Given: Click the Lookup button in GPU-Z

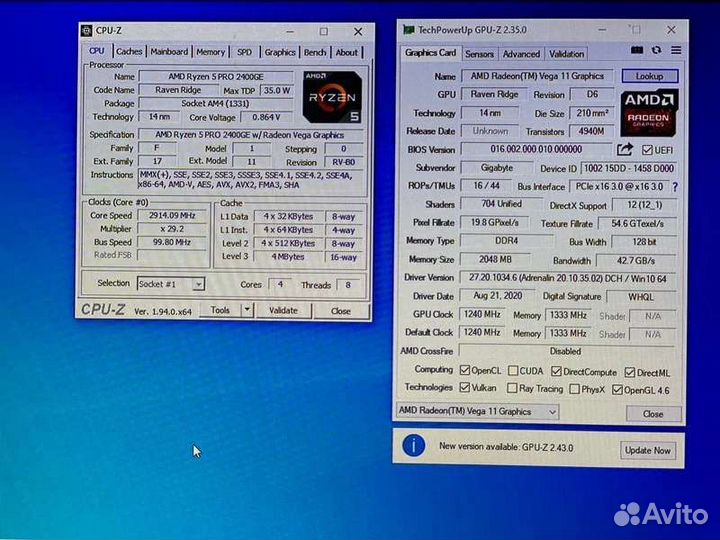Looking at the screenshot, I should pos(649,76).
